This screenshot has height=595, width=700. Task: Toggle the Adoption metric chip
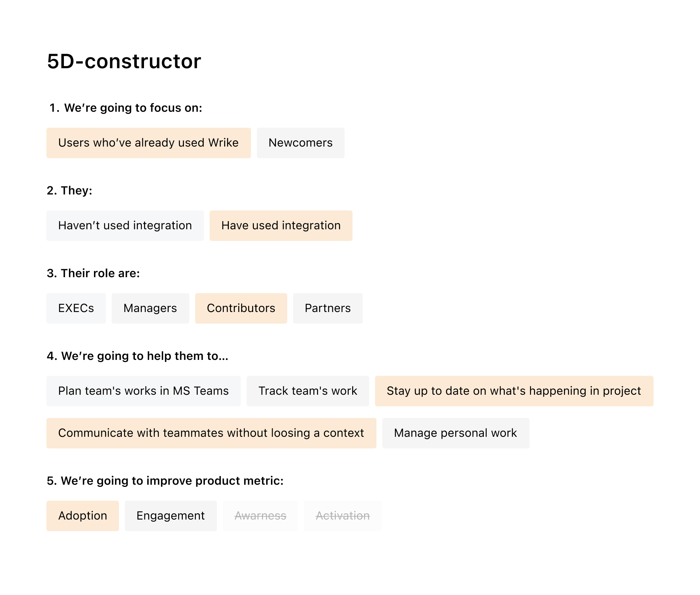tap(83, 516)
